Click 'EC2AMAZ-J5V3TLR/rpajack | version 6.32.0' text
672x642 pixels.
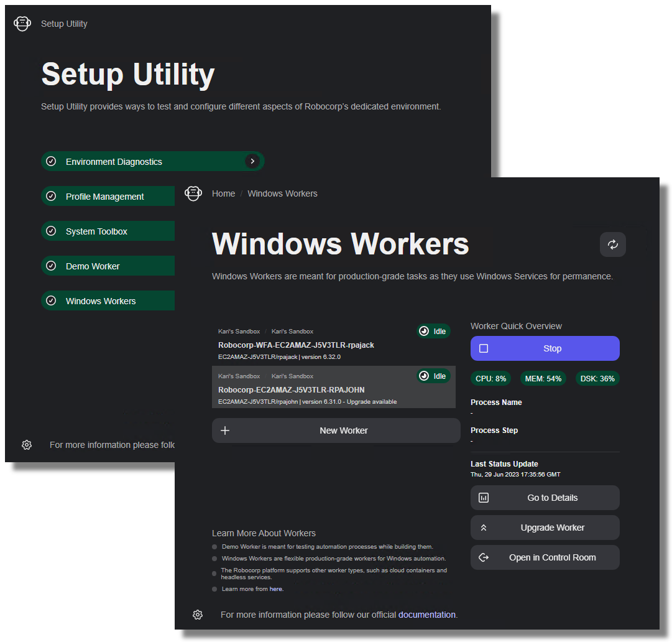click(x=279, y=357)
